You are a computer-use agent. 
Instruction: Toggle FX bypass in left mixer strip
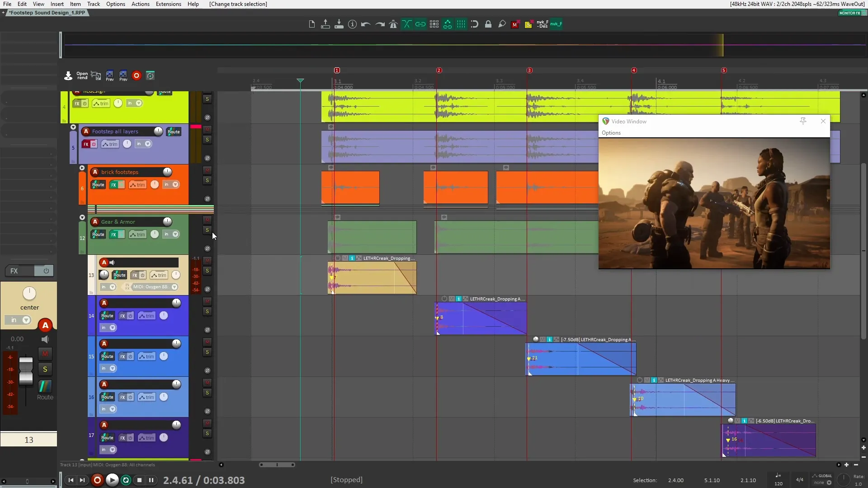coord(46,271)
